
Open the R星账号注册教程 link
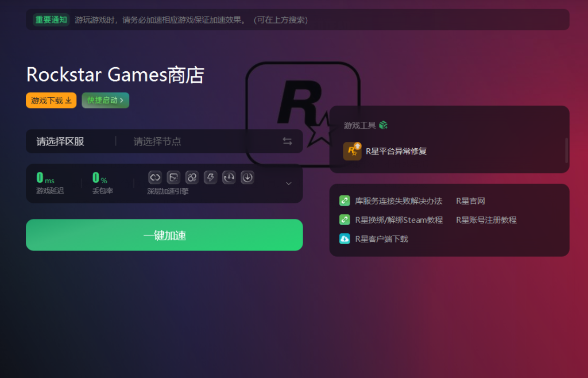point(486,220)
